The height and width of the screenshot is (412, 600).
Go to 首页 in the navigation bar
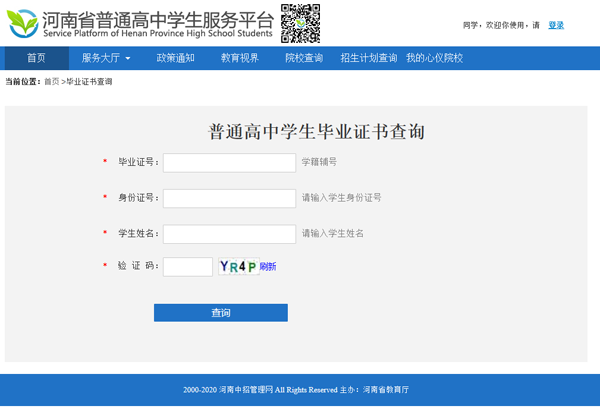(36, 58)
